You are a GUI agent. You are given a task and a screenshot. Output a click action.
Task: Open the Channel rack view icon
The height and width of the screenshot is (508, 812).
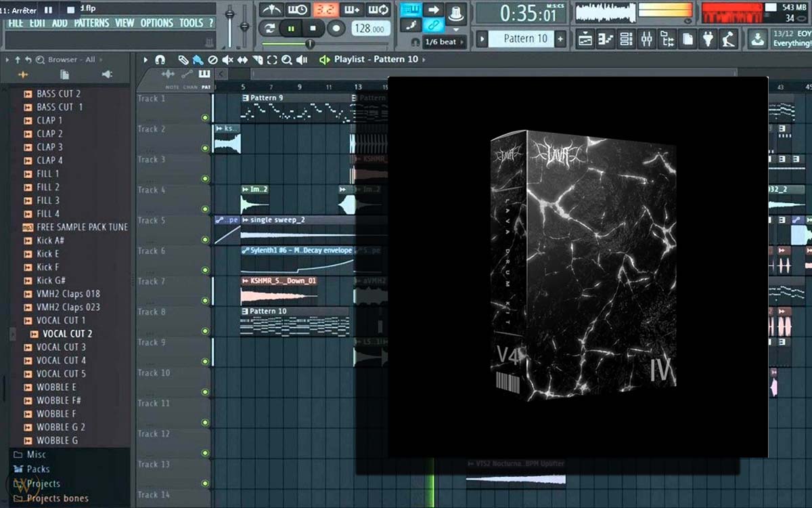point(627,39)
